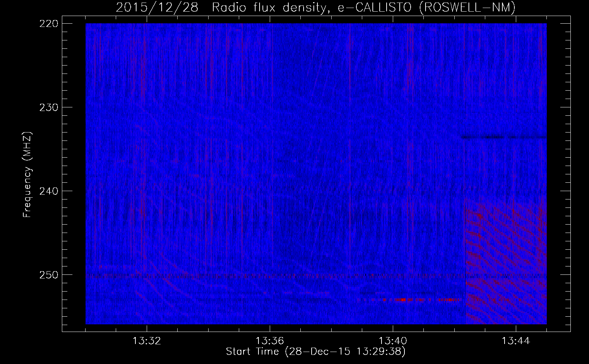This screenshot has height=364, width=589.
Task: Click the "Start Time (28-Dec-15 13:29:38)" label
Action: coord(316,352)
